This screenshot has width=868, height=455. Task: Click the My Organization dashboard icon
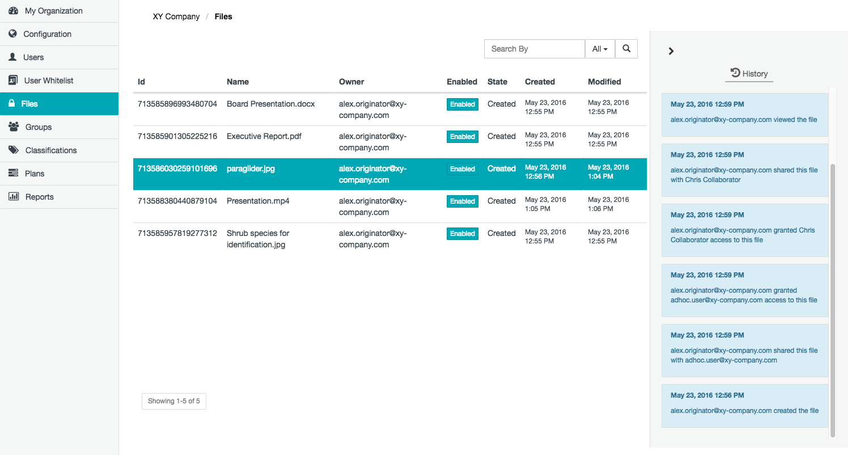click(x=14, y=11)
